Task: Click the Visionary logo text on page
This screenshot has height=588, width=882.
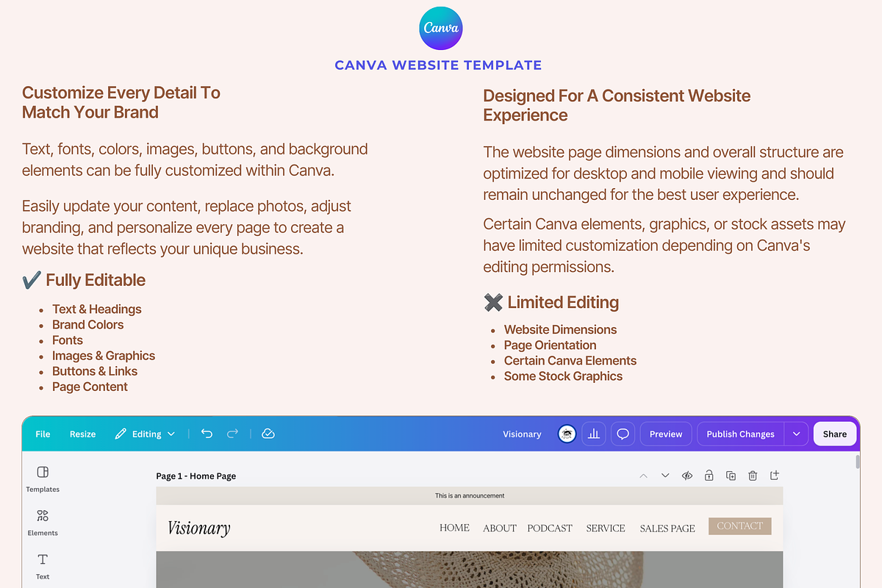Action: [x=198, y=528]
